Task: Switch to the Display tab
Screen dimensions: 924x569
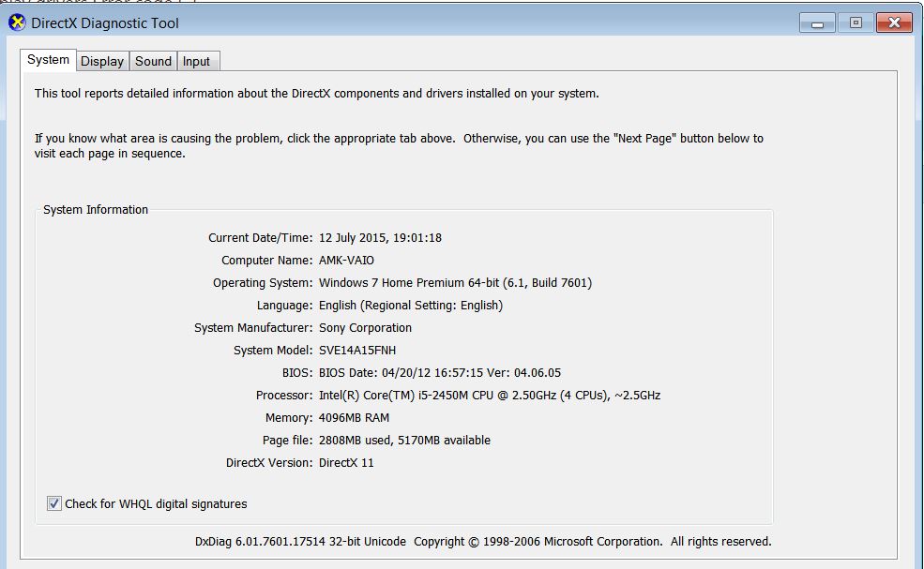Action: (x=102, y=61)
